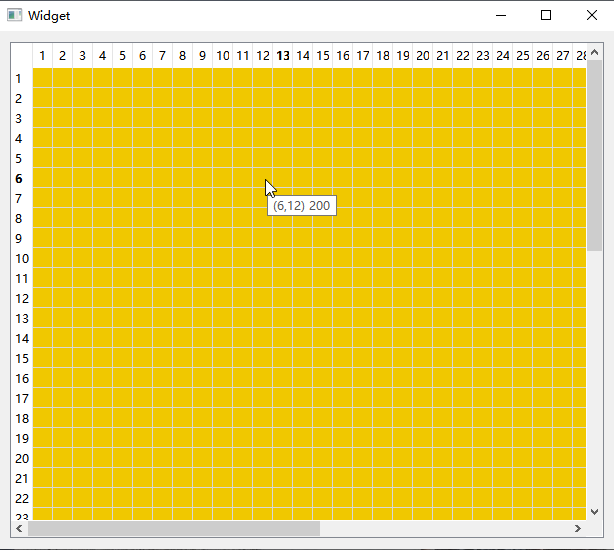The width and height of the screenshot is (614, 550).
Task: Click the yellow cell at row 1, column 1
Action: click(42, 78)
